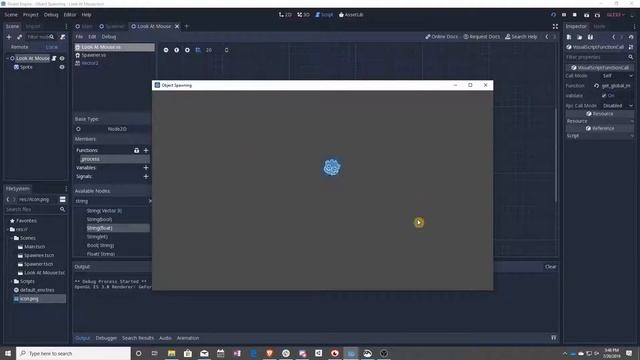Click the add new node plus icon in Scene dock

pos(9,37)
